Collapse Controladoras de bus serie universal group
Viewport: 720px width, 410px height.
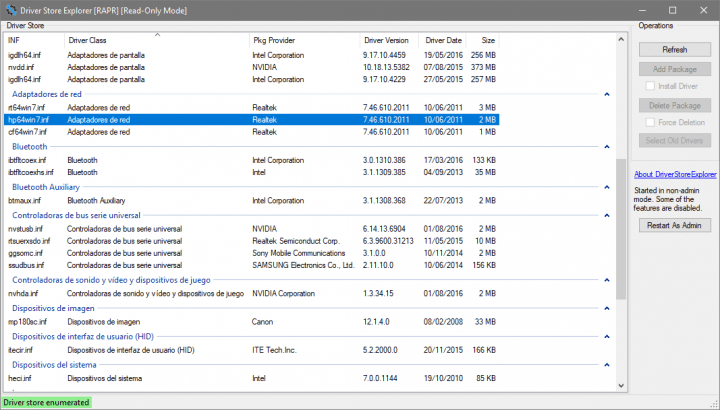[x=607, y=216]
